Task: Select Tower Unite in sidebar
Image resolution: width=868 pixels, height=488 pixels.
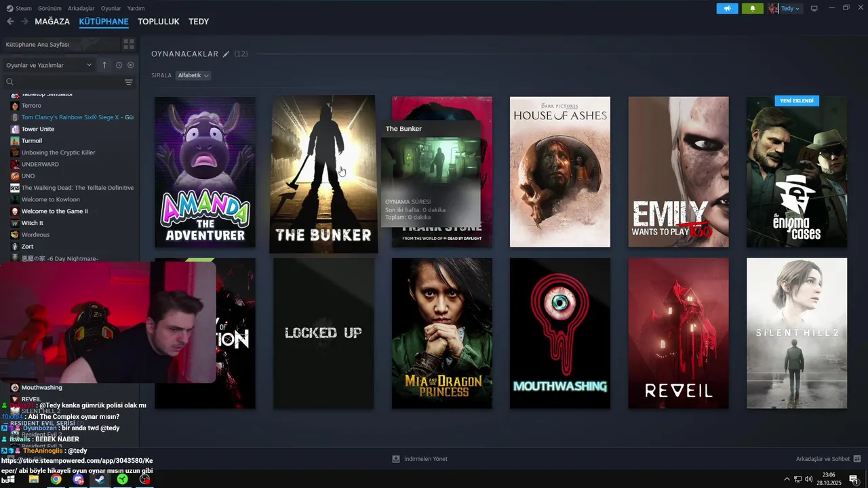Action: (x=38, y=129)
